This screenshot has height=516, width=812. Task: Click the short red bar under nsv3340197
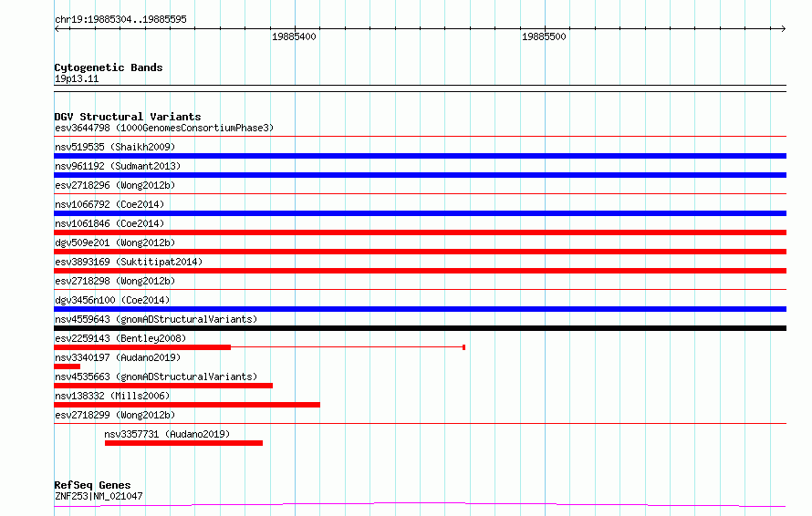(x=67, y=366)
